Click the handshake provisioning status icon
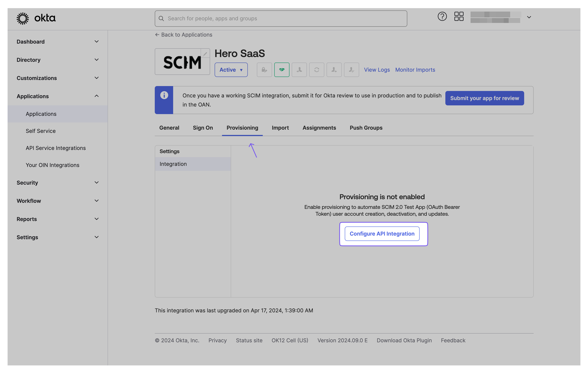 (x=282, y=70)
